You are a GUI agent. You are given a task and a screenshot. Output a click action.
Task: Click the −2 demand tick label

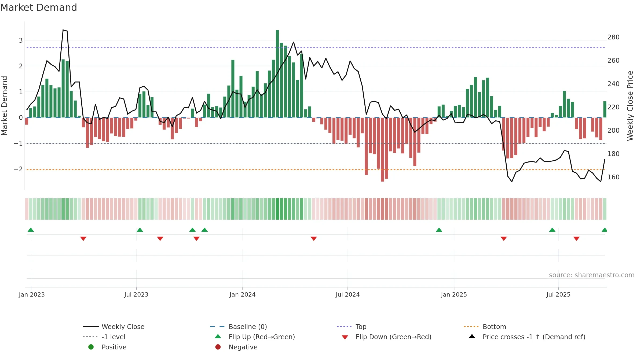[18, 169]
